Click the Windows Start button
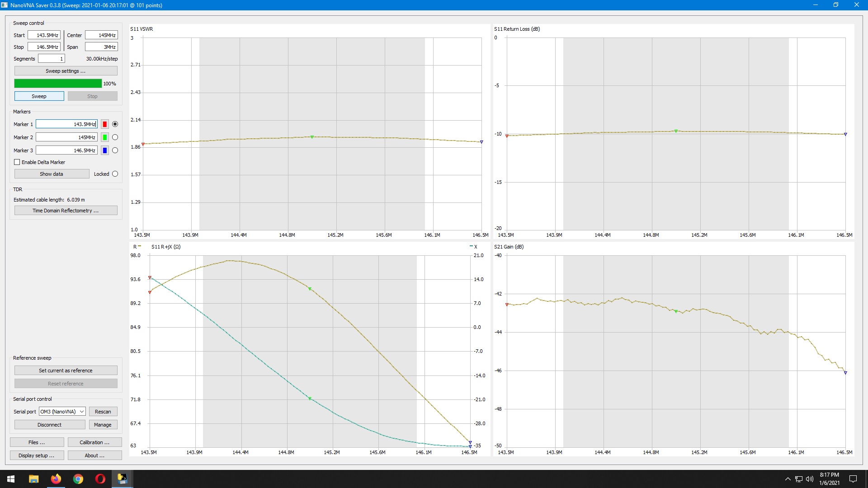868x488 pixels. pyautogui.click(x=11, y=479)
